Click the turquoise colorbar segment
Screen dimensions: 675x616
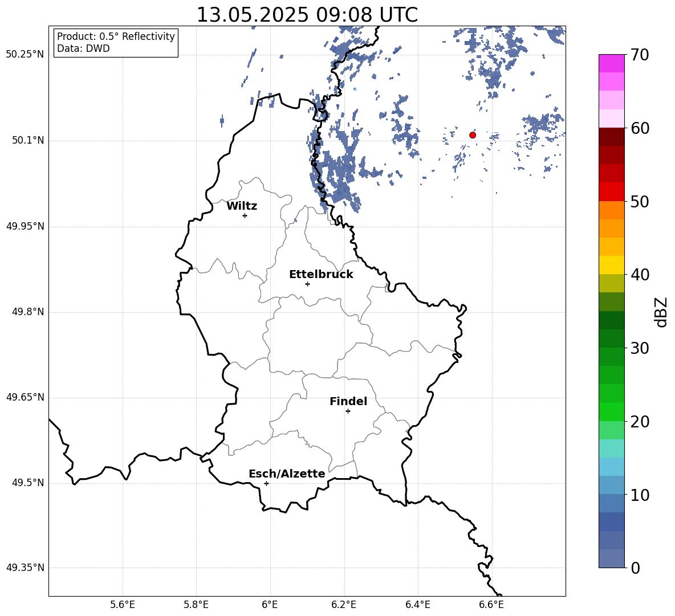(612, 448)
